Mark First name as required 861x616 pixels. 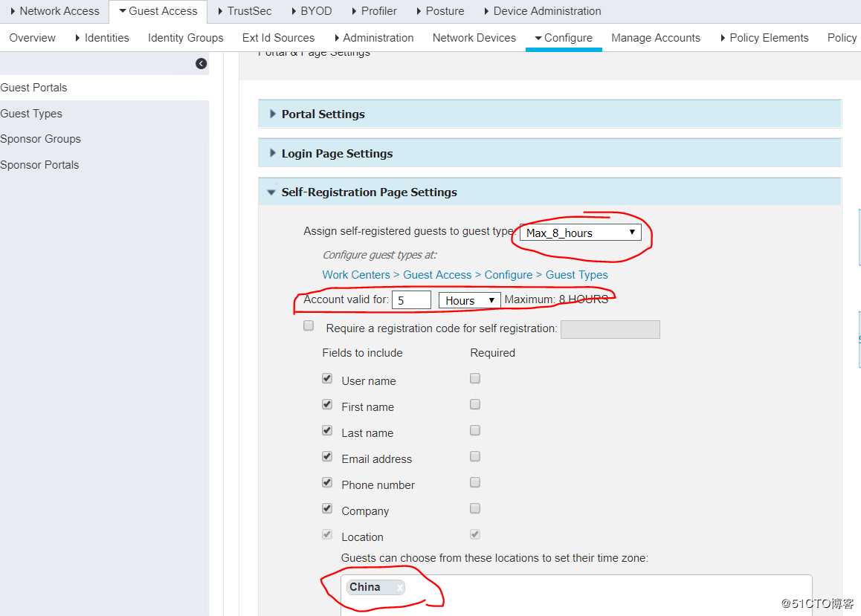click(475, 404)
